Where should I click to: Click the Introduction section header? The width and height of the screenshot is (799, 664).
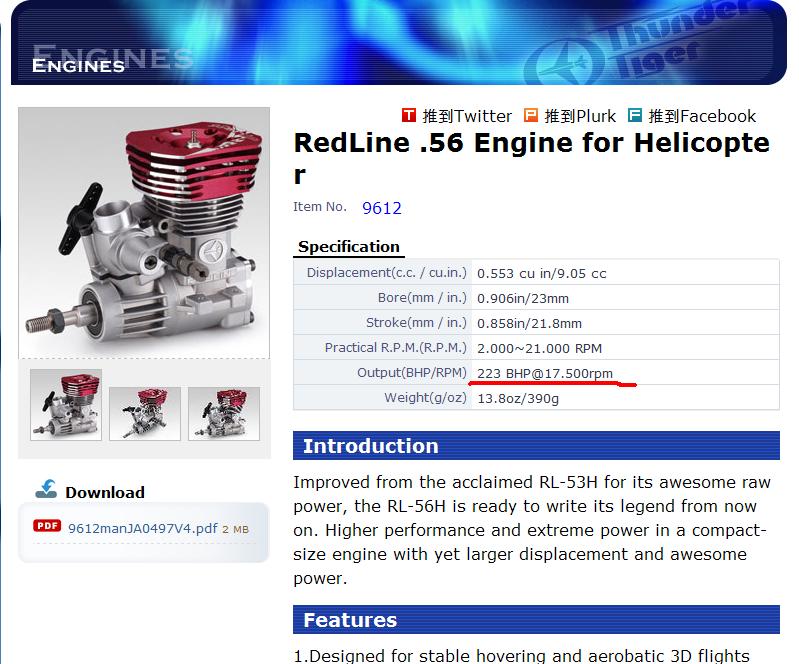[370, 446]
